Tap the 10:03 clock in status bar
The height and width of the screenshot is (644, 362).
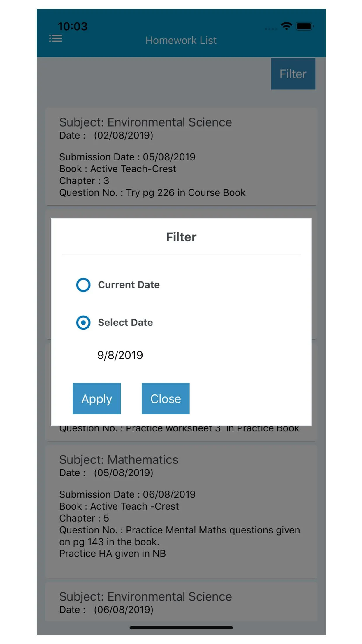(73, 27)
